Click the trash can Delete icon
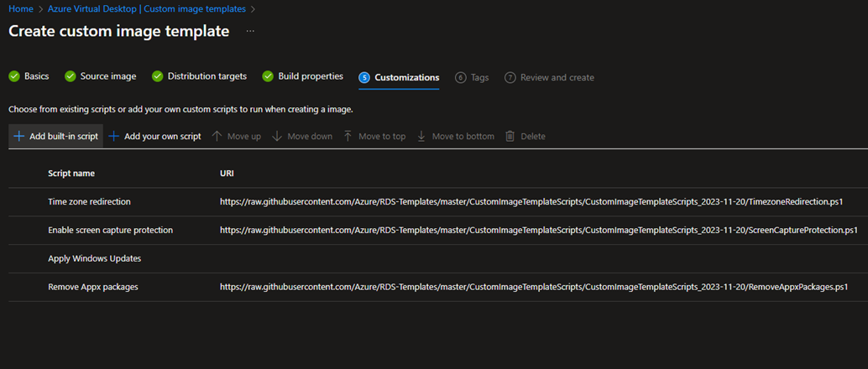 click(510, 136)
